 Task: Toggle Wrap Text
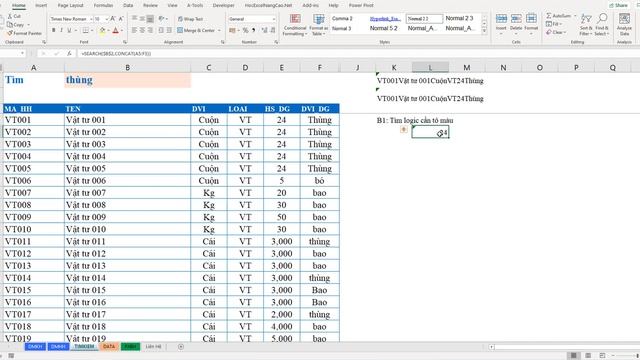point(190,19)
